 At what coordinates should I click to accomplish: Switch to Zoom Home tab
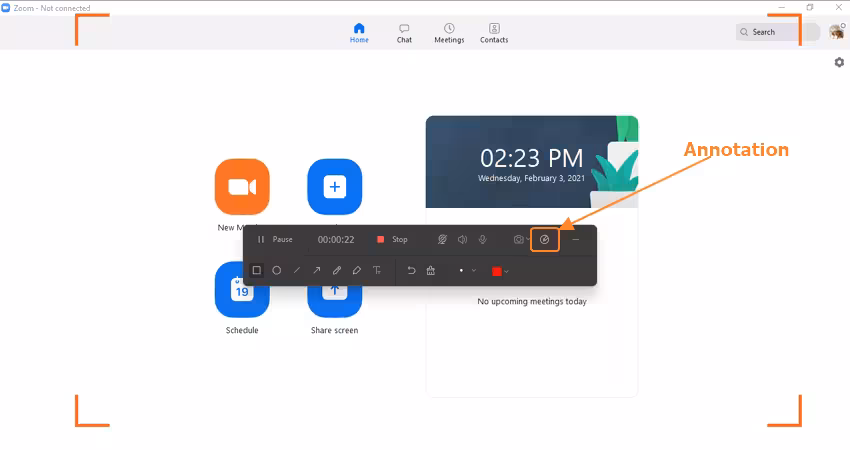359,33
